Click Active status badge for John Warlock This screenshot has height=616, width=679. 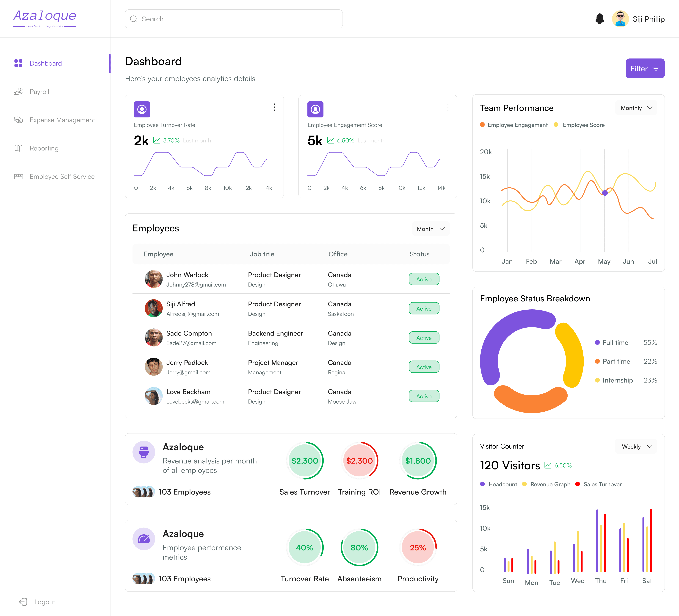[424, 279]
